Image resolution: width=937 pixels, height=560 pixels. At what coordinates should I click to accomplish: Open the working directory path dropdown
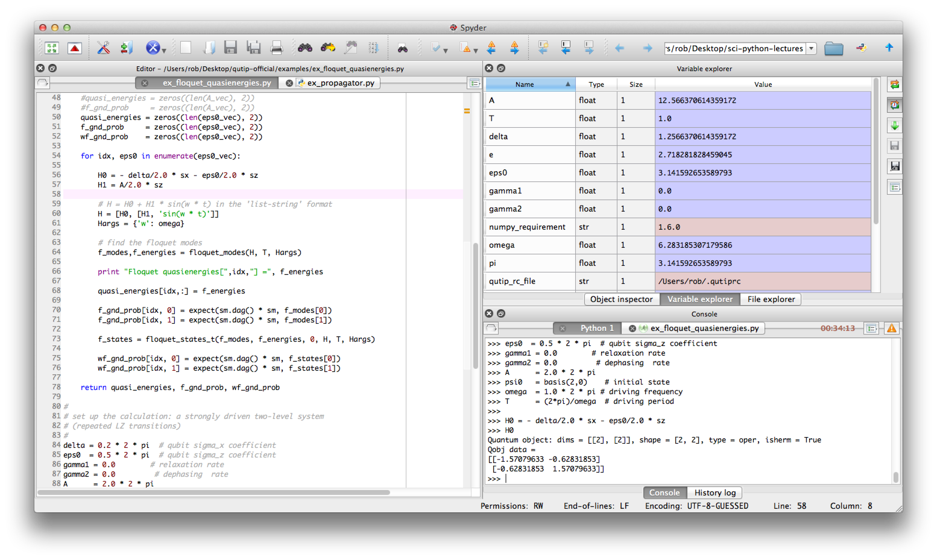click(x=811, y=48)
